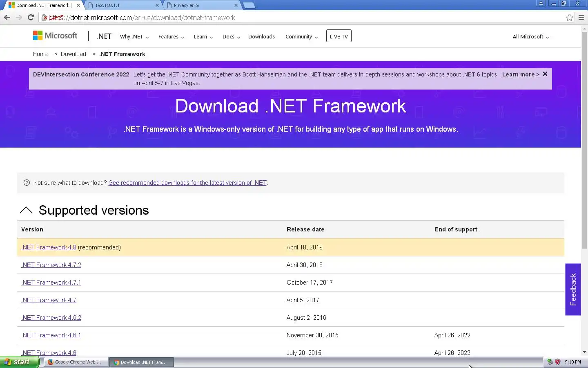Click the Chrome user profile icon

click(541, 3)
